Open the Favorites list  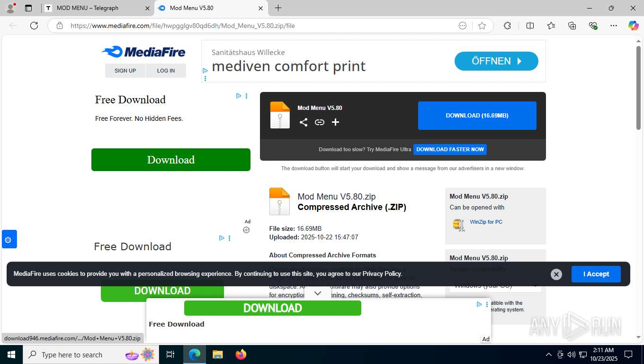tap(551, 26)
